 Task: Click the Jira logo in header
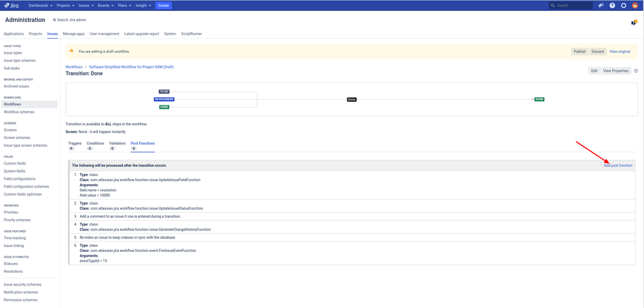pos(12,5)
